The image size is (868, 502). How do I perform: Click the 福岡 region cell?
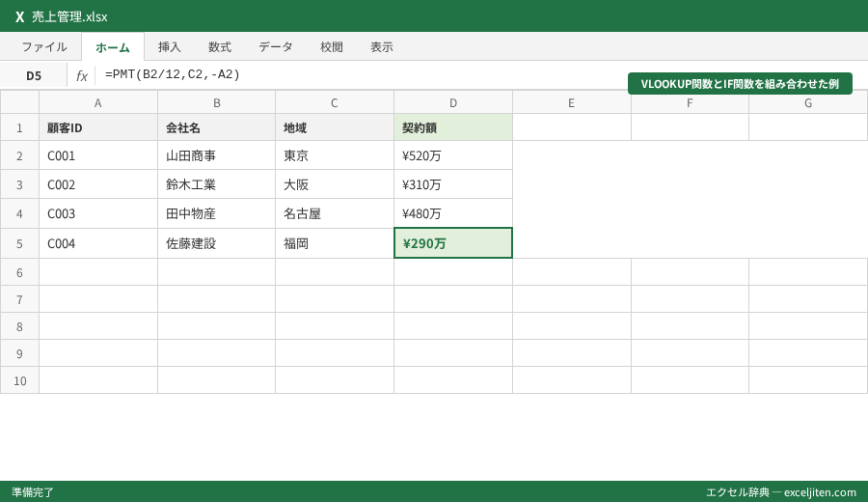[x=335, y=243]
